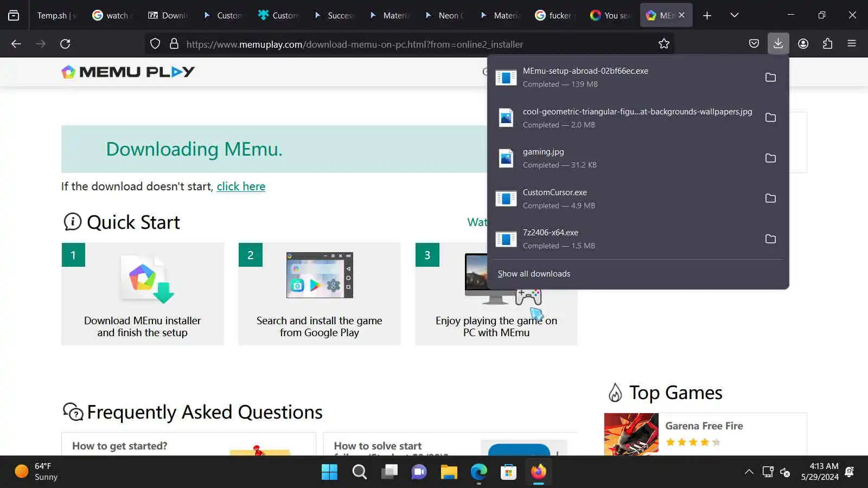Open Task View on the taskbar

389,472
